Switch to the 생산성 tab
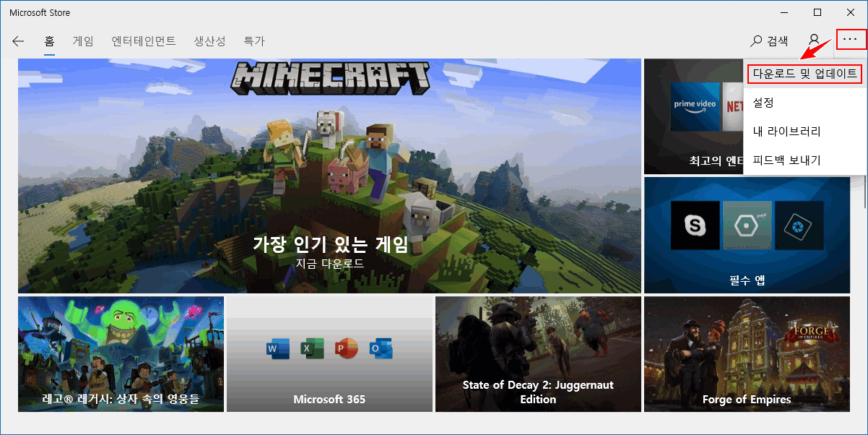The width and height of the screenshot is (868, 435). (x=210, y=41)
